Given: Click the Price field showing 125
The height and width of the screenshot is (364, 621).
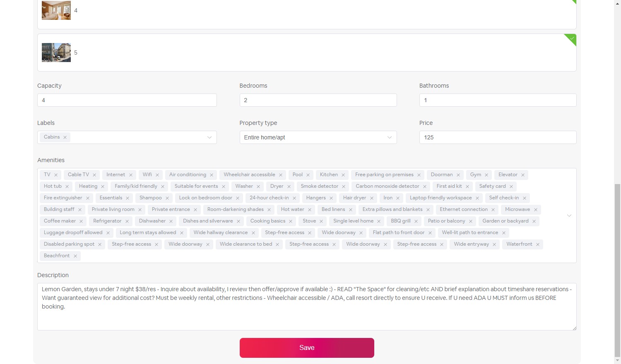Looking at the screenshot, I should coord(498,137).
